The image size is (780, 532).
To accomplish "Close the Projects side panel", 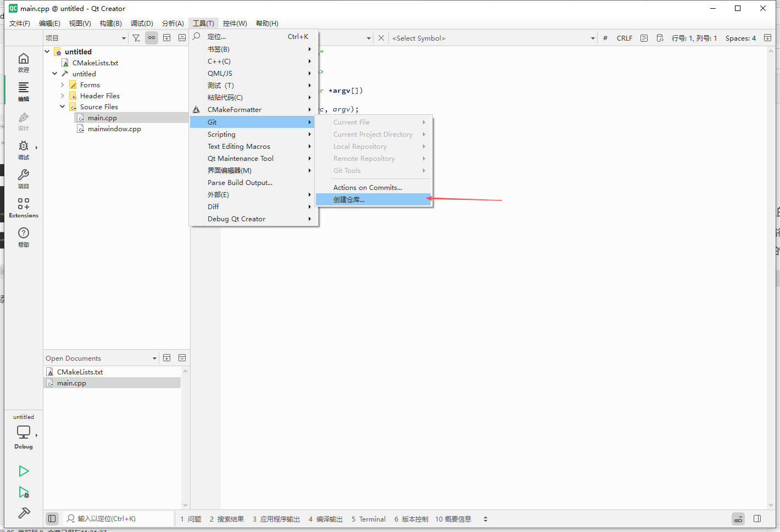I will click(182, 38).
